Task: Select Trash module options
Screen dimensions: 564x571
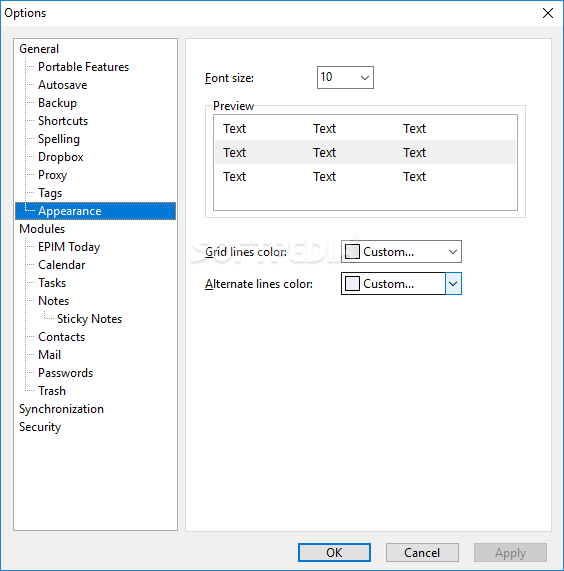Action: 52,391
